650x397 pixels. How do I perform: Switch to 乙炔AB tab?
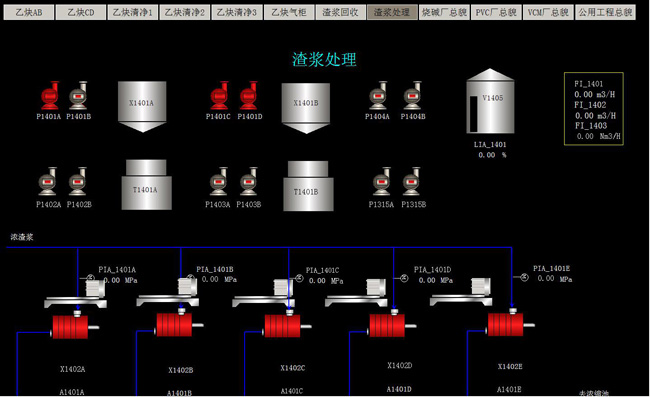29,12
